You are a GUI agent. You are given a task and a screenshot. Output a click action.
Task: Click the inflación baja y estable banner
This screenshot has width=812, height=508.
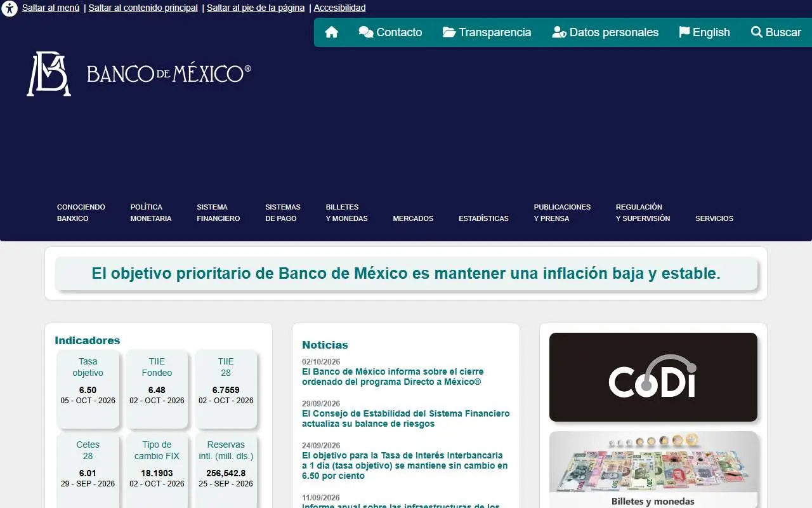click(x=406, y=274)
